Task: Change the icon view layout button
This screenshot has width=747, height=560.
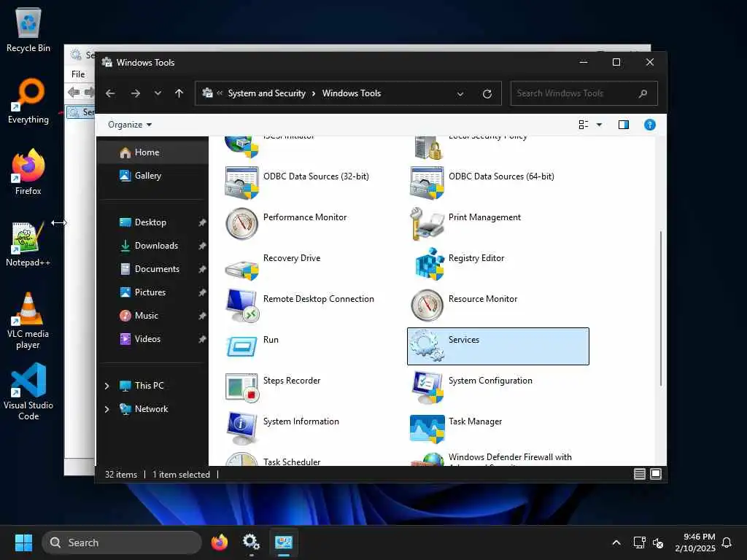Action: [x=583, y=125]
